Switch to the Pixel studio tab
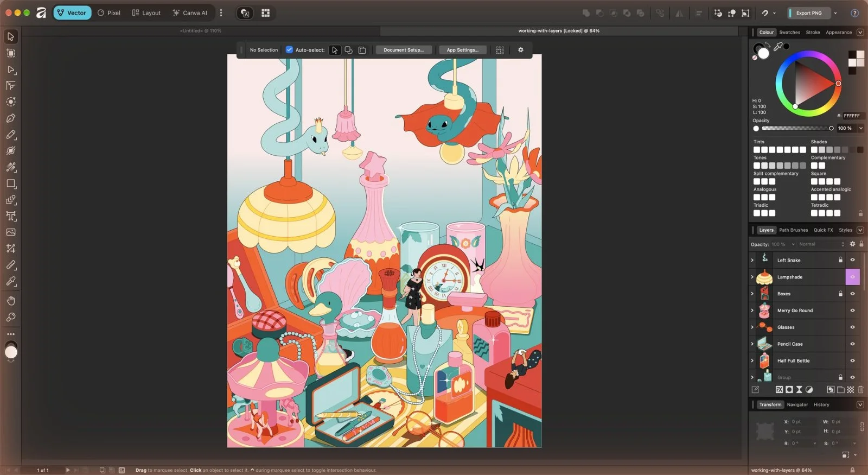The height and width of the screenshot is (475, 868). click(108, 13)
